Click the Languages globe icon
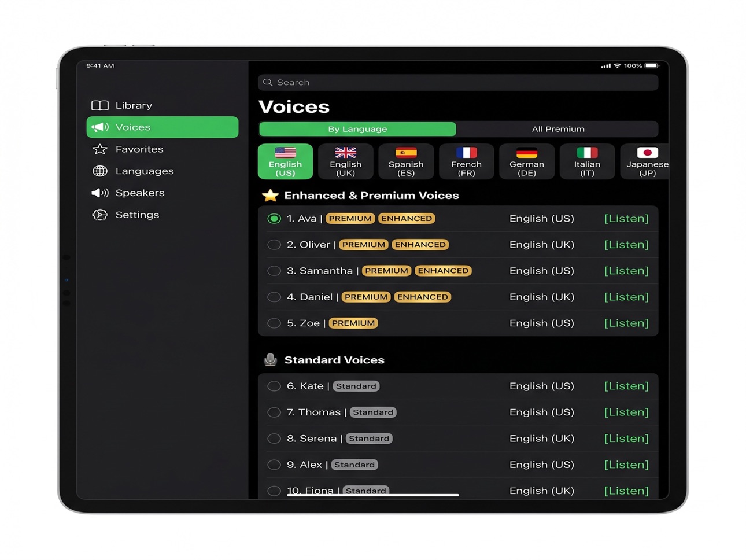The image size is (746, 560). point(100,171)
